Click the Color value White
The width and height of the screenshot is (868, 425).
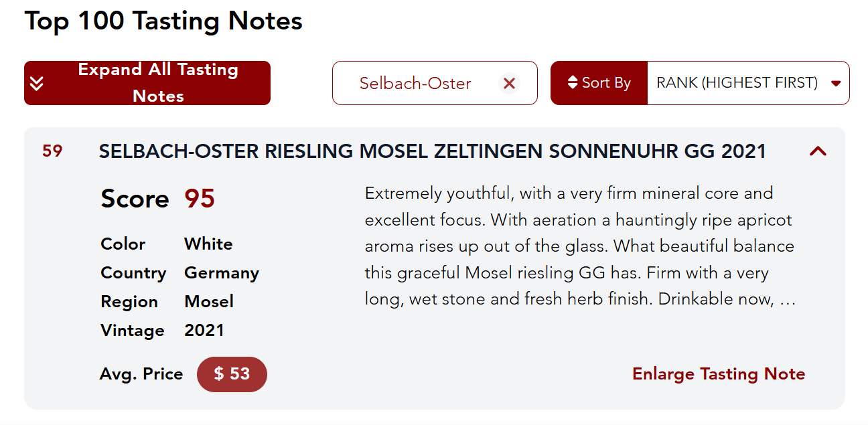pyautogui.click(x=208, y=244)
